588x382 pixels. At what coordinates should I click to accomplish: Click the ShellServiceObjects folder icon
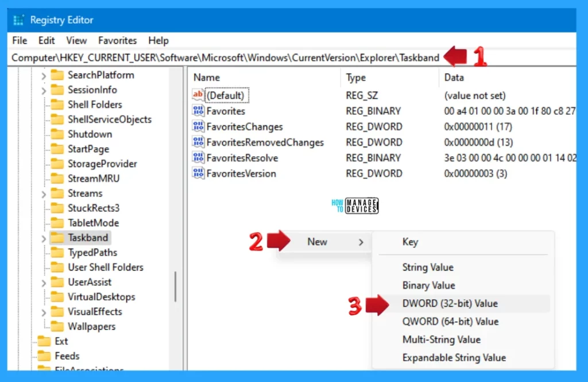[x=57, y=119]
